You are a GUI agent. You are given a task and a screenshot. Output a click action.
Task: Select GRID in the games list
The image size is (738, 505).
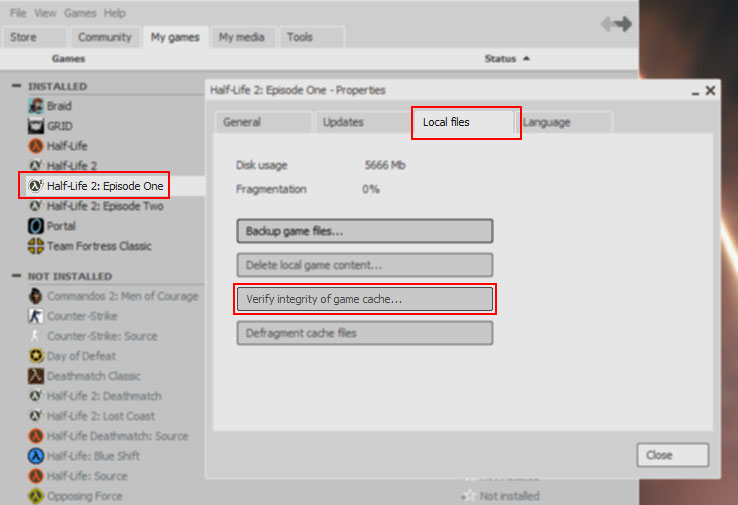pyautogui.click(x=59, y=126)
